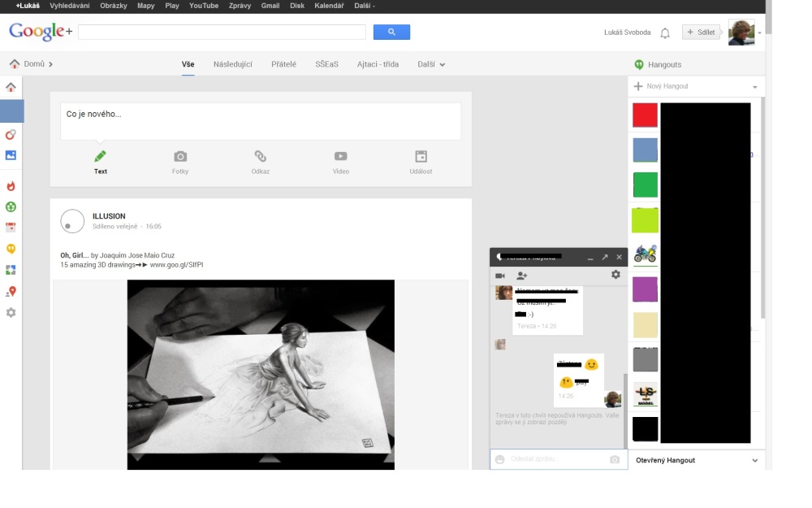Open the Pages icon in left sidebar
Image resolution: width=812 pixels, height=508 pixels.
[11, 270]
